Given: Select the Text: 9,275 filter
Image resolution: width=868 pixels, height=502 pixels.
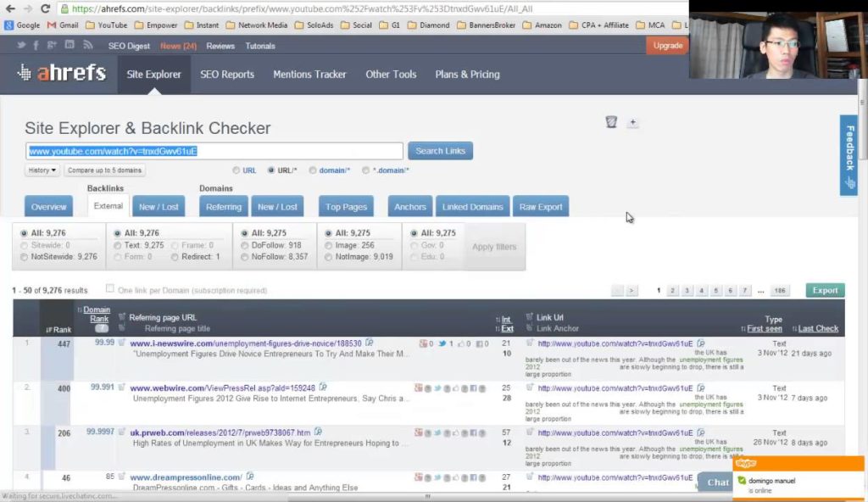Looking at the screenshot, I should tap(117, 245).
